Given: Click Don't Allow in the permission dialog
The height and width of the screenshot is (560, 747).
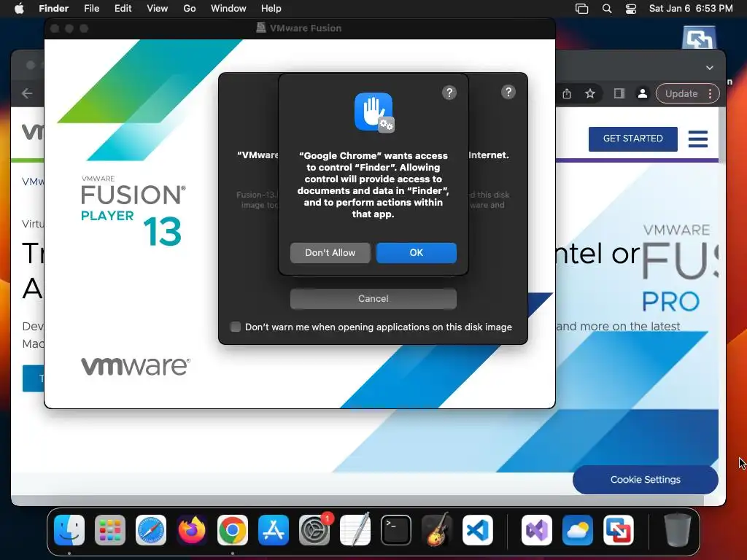Looking at the screenshot, I should 330,252.
